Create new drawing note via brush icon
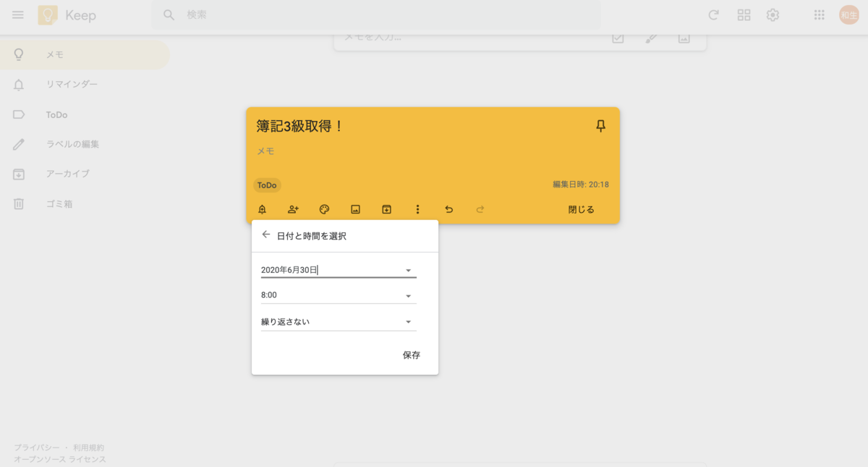The height and width of the screenshot is (467, 868). click(651, 38)
